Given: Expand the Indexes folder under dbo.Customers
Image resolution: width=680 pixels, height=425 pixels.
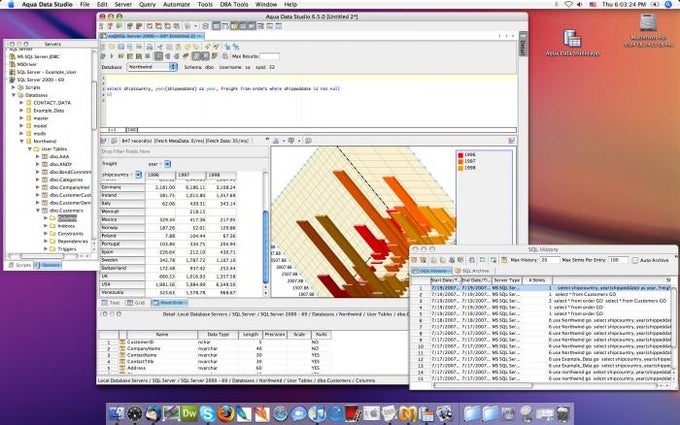Looking at the screenshot, I should tap(46, 226).
